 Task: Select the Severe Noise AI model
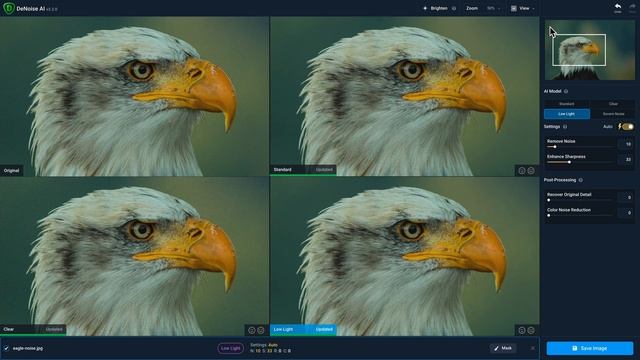click(613, 114)
